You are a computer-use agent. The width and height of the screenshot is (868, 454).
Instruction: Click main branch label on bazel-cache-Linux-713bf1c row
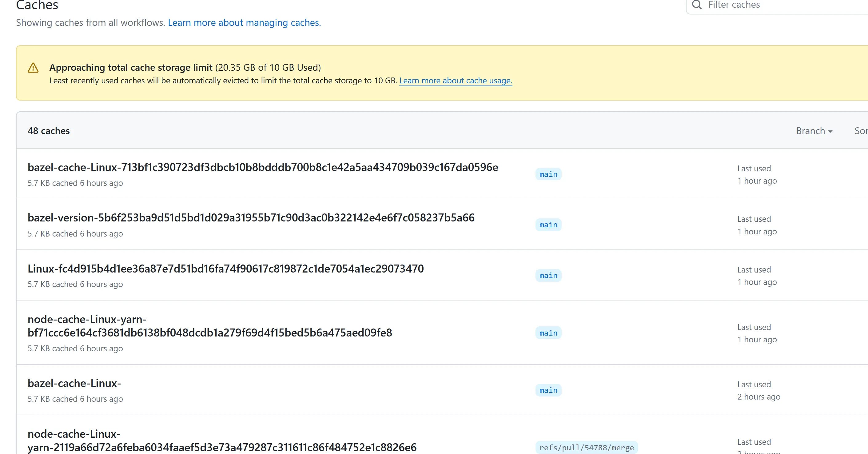click(548, 174)
